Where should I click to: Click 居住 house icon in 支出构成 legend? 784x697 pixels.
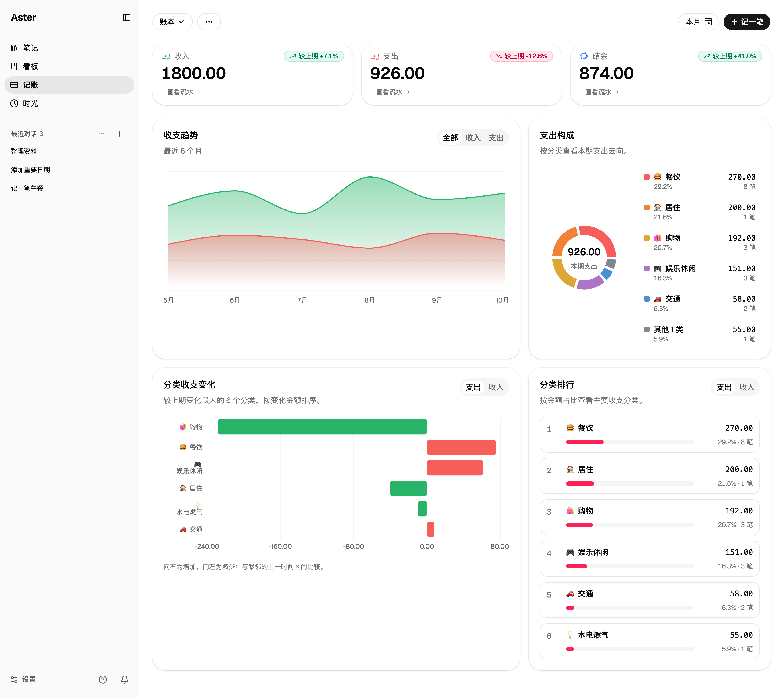point(658,207)
